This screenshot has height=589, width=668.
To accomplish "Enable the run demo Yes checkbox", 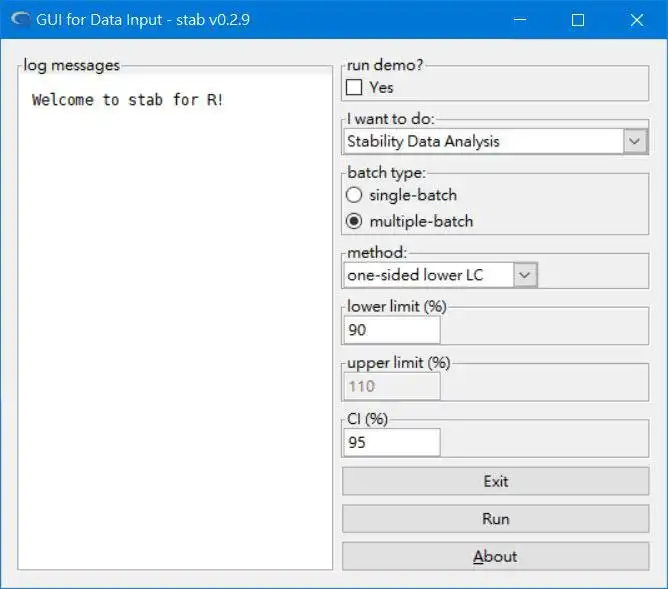I will coord(354,87).
